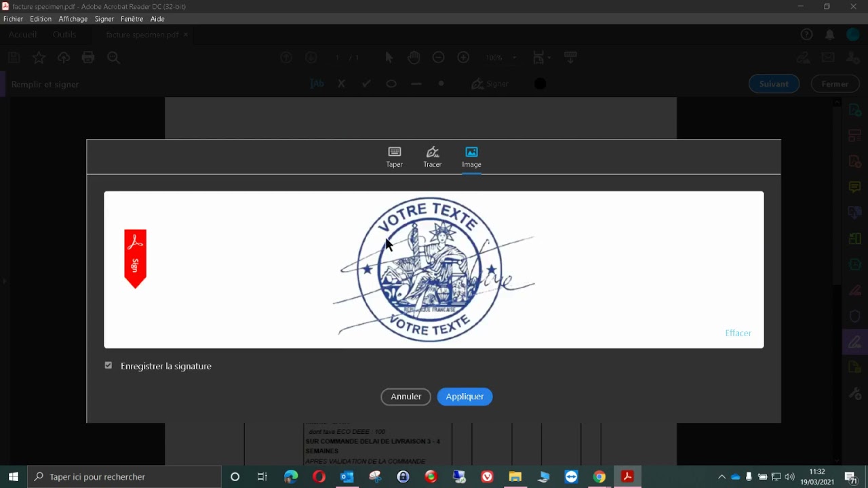Viewport: 868px width, 488px height.
Task: Select the hand pan tool
Action: (x=414, y=58)
